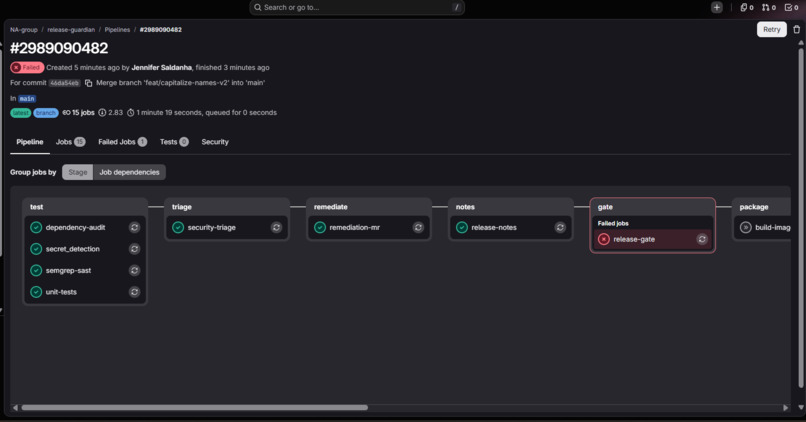Focus the Search or go to field

point(357,7)
